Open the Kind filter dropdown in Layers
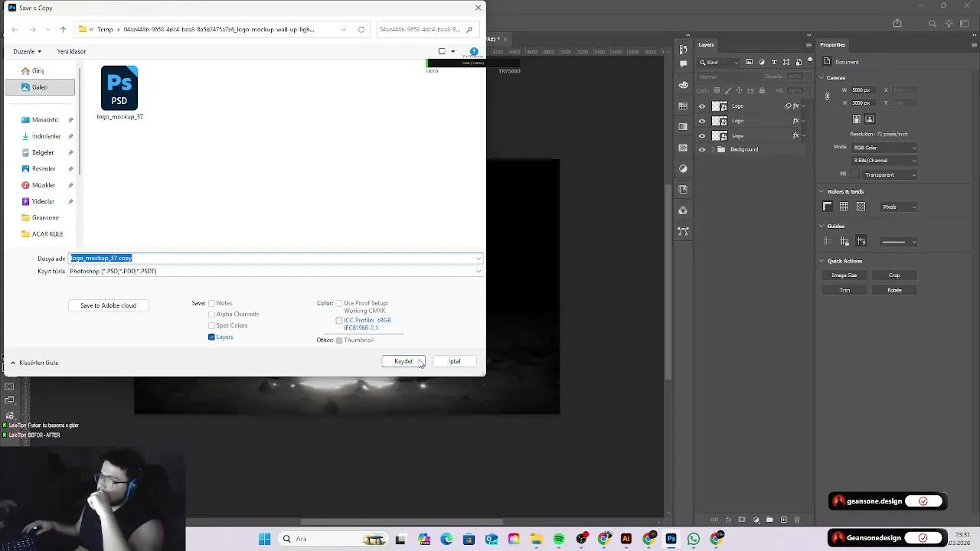980x551 pixels. click(x=720, y=62)
